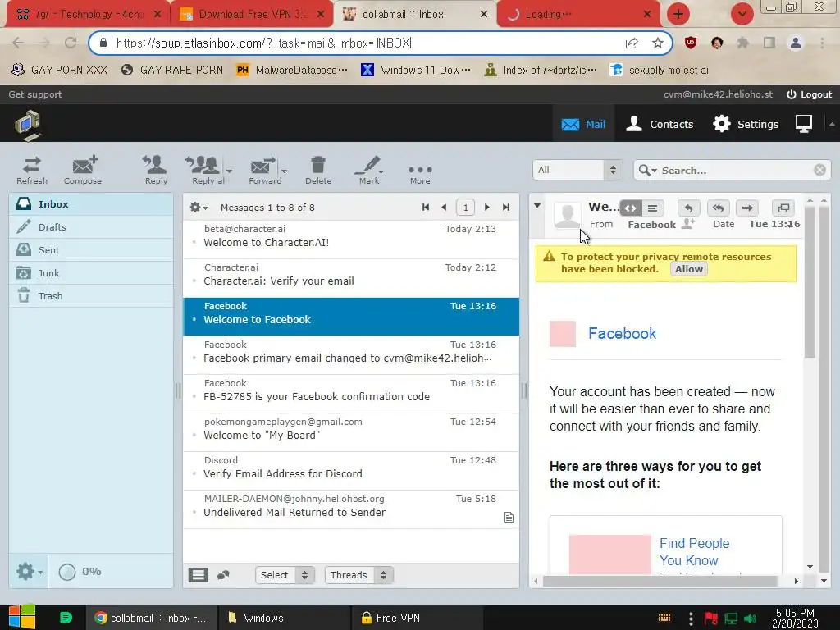The width and height of the screenshot is (840, 630).
Task: Open the Facebook link in email
Action: tap(622, 333)
